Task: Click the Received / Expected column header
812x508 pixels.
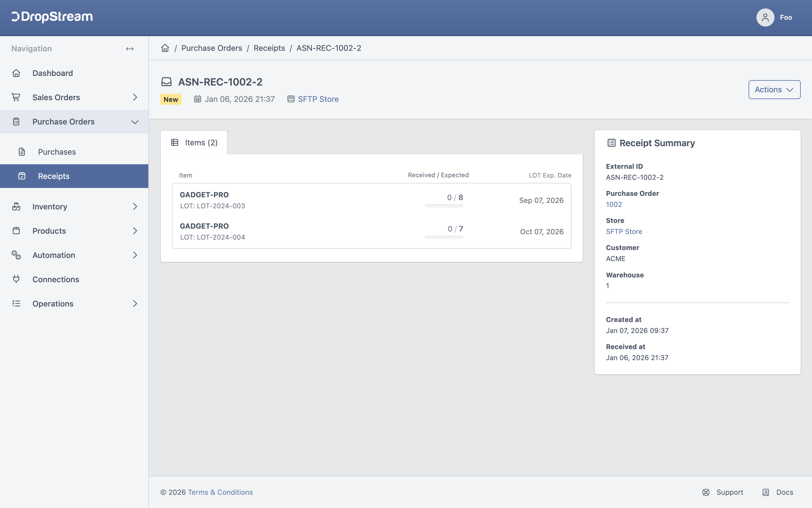Action: (x=438, y=175)
